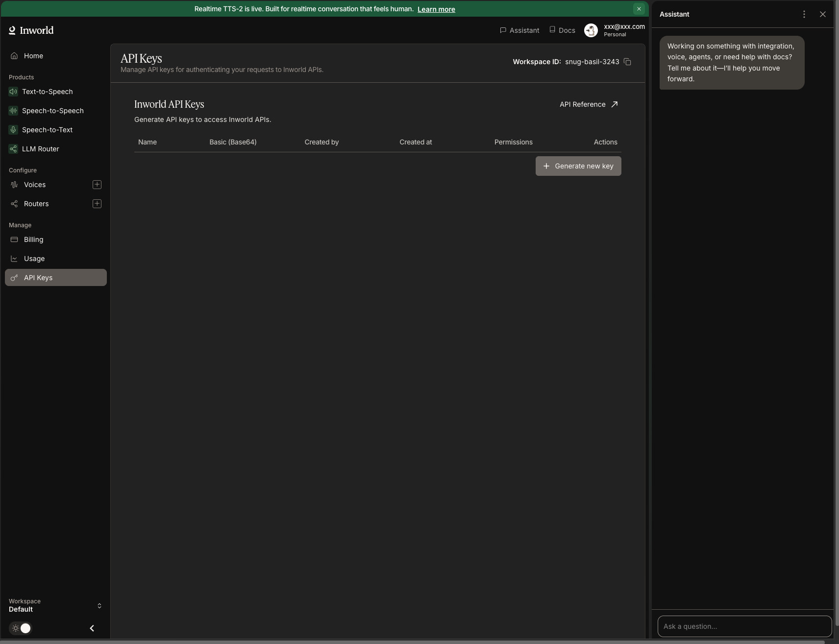Open API Reference link

(x=589, y=104)
